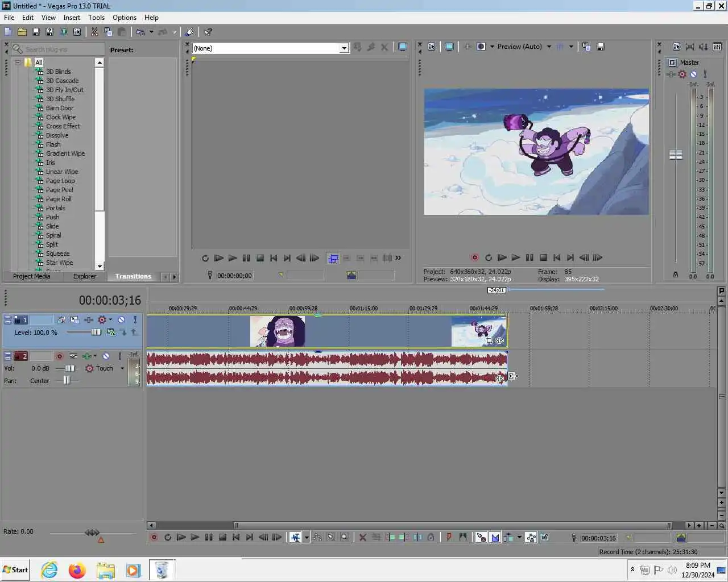This screenshot has width=728, height=582.
Task: Open the Insert menu
Action: point(72,18)
